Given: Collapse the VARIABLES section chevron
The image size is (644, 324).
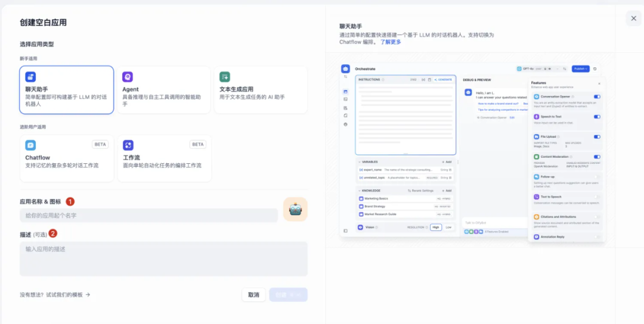Looking at the screenshot, I should (x=360, y=162).
